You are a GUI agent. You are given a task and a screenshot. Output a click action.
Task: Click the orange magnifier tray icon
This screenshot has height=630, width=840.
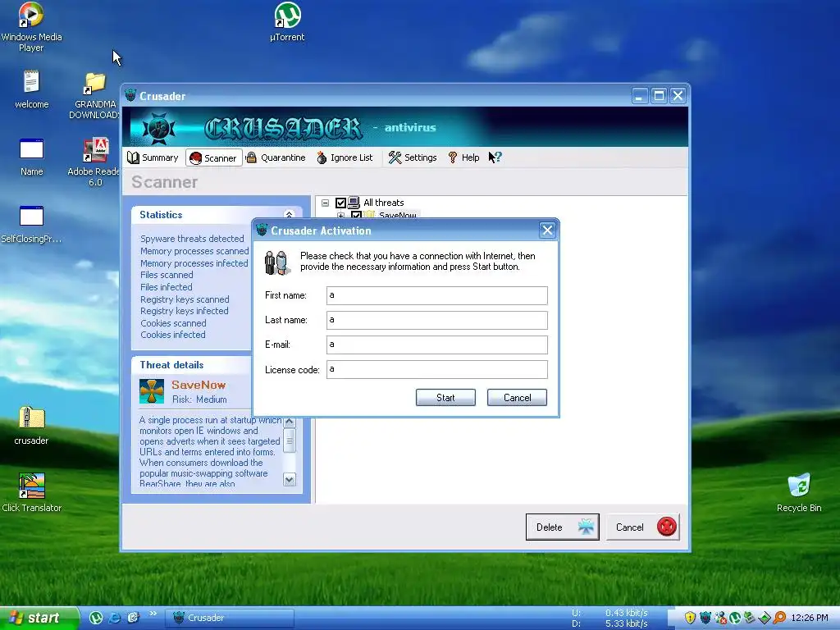779,618
